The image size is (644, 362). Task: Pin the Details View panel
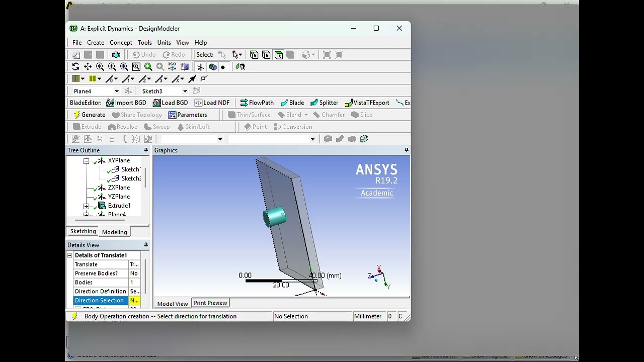pos(146,245)
